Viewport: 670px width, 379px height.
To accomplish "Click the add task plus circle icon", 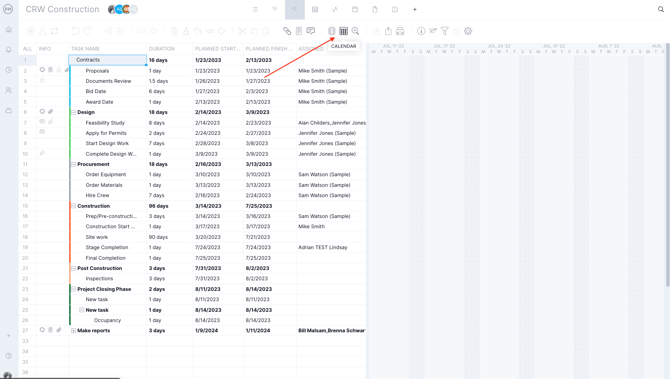I will [x=31, y=31].
